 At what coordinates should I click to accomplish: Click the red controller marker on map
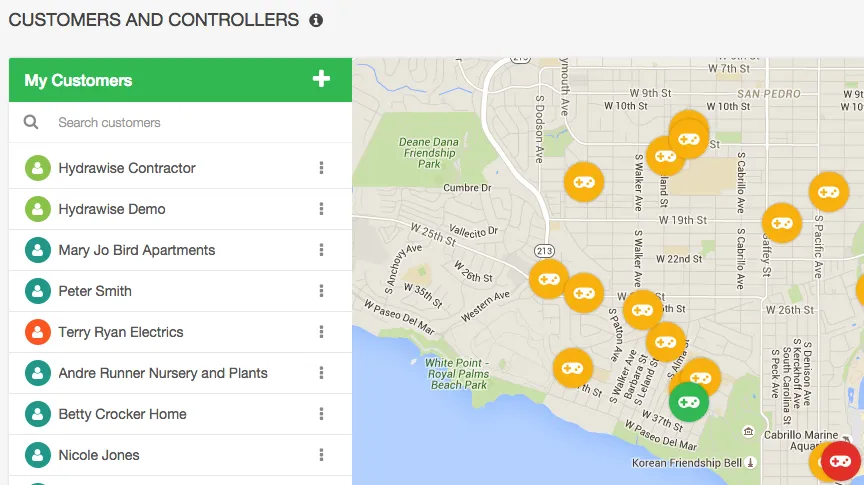840,461
